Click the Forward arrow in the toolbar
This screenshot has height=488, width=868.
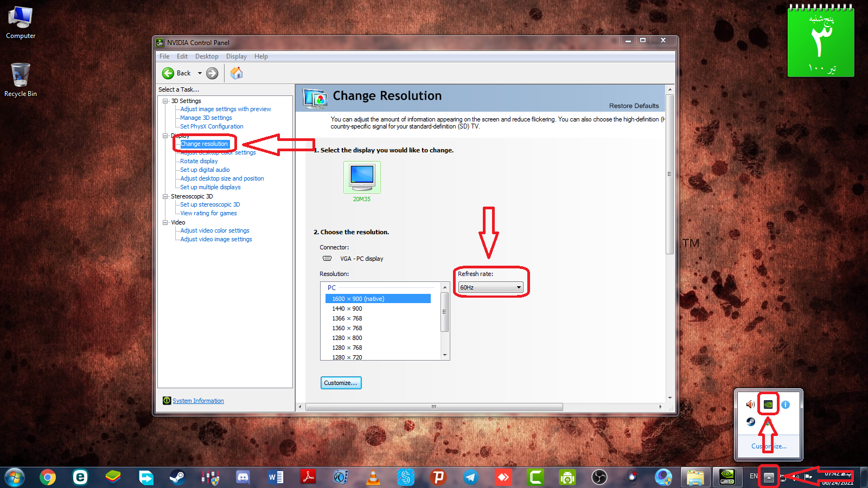coord(212,73)
